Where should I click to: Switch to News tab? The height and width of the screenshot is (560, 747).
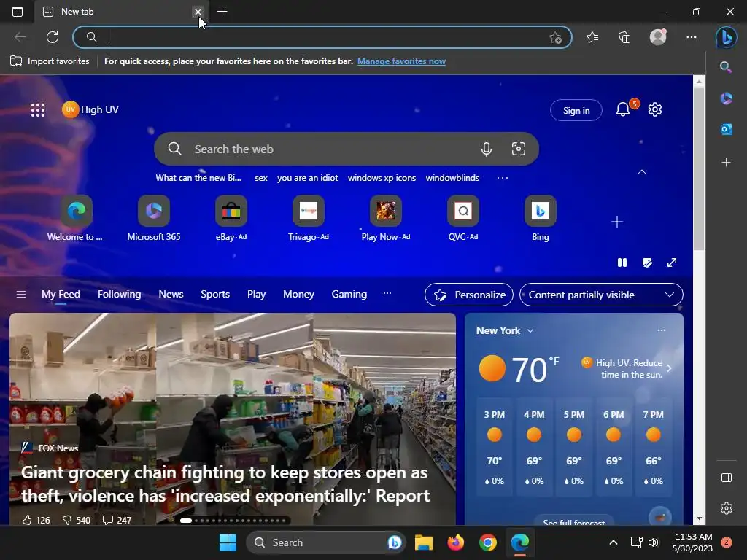(x=171, y=295)
